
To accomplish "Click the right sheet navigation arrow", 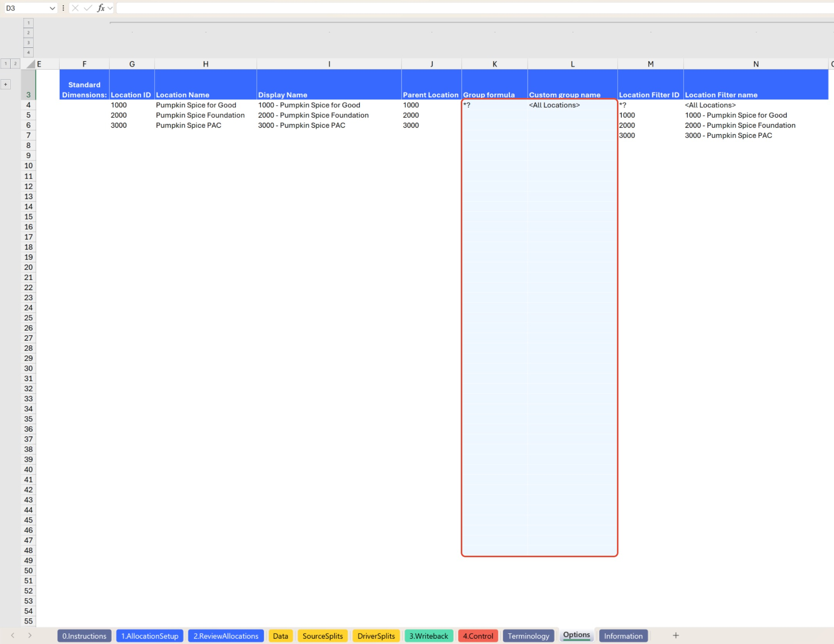I will 29,635.
